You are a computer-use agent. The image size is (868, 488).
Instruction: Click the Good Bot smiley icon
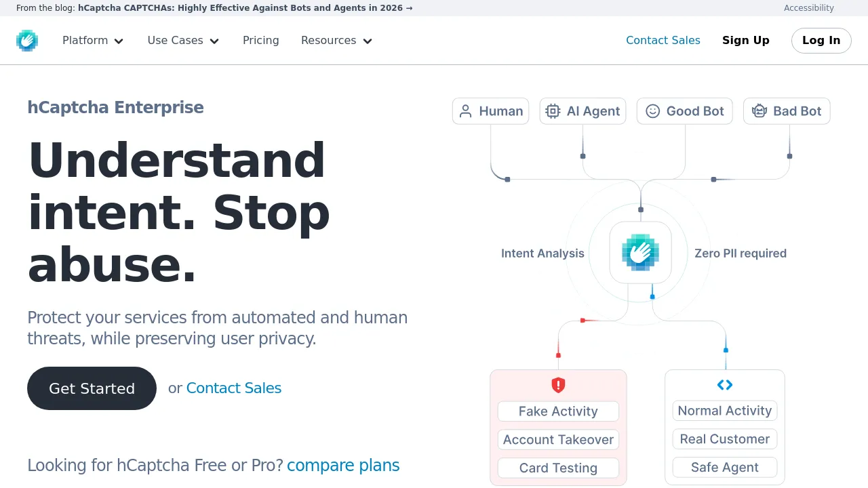click(652, 111)
